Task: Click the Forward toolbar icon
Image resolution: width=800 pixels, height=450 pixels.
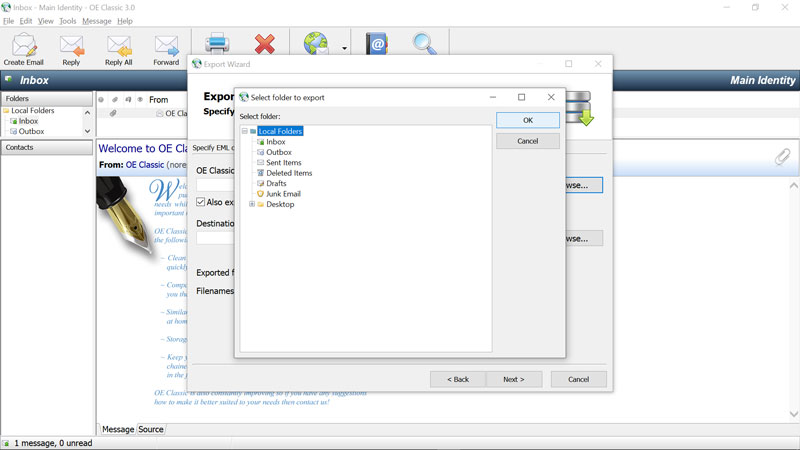Action: (x=166, y=50)
